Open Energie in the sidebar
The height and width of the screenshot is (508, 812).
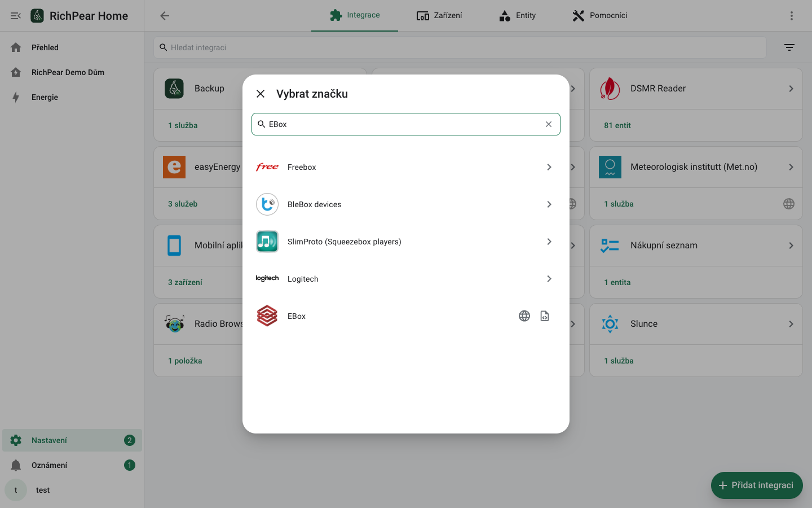[x=72, y=97]
